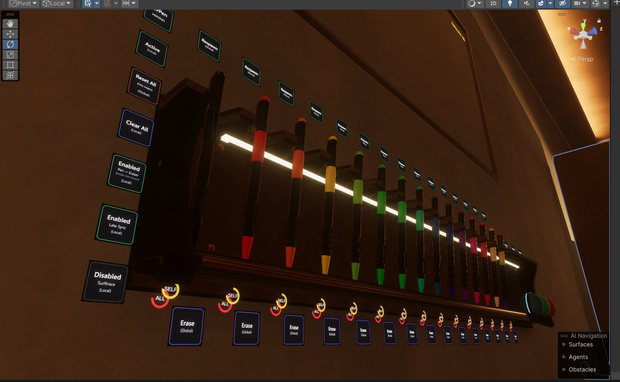Click the orientation gizmo center cube
The width and height of the screenshot is (620, 382).
click(x=583, y=35)
